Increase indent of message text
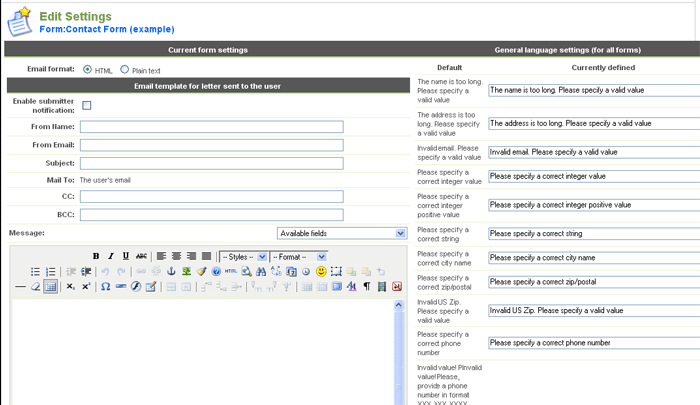The image size is (700, 405). (x=86, y=271)
